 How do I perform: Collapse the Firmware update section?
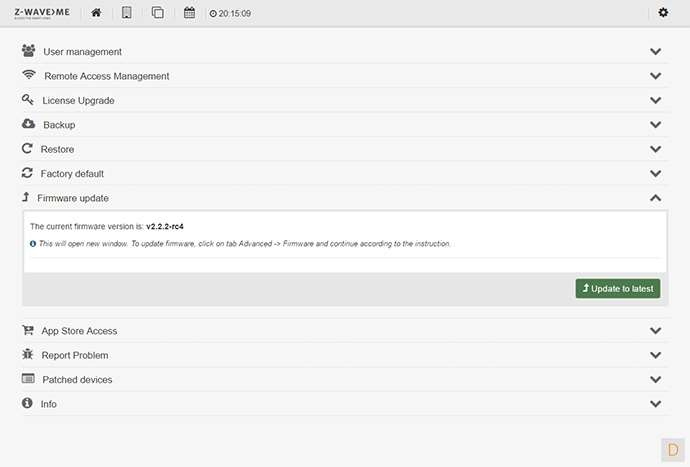point(656,198)
